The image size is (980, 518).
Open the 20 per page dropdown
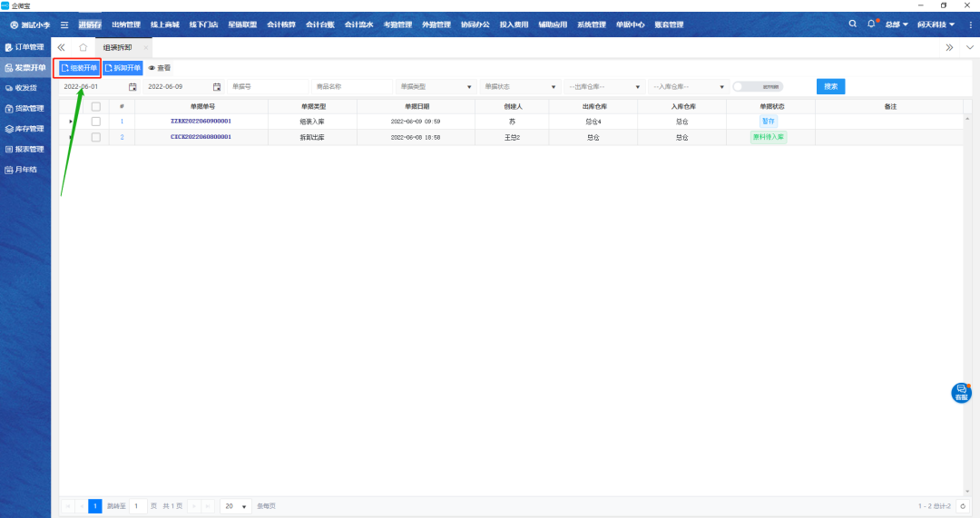tap(237, 506)
